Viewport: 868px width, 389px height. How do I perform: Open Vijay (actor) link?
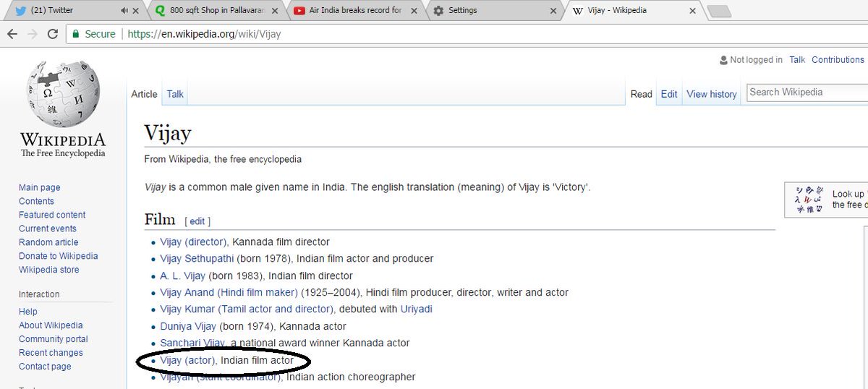188,359
